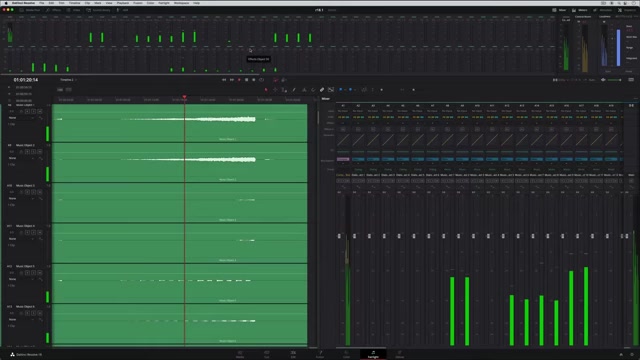Click the Music Object 2 audio clip
This screenshot has height=360, width=640.
click(180, 162)
